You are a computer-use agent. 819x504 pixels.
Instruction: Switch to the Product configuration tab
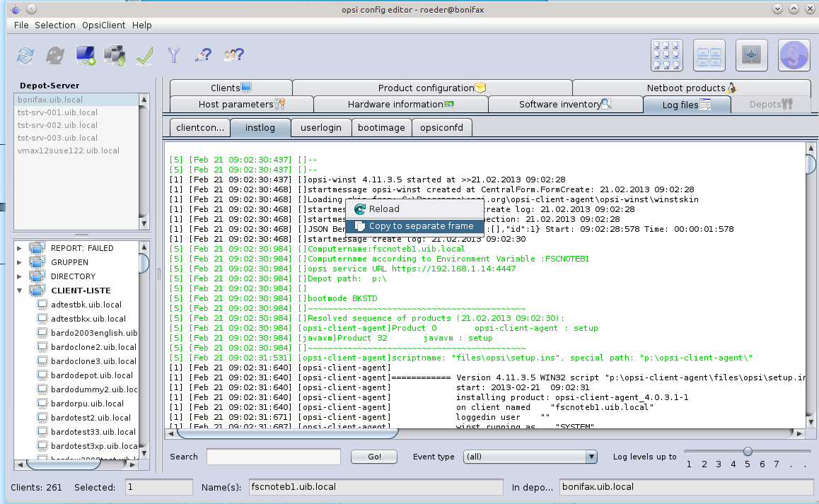(x=432, y=88)
